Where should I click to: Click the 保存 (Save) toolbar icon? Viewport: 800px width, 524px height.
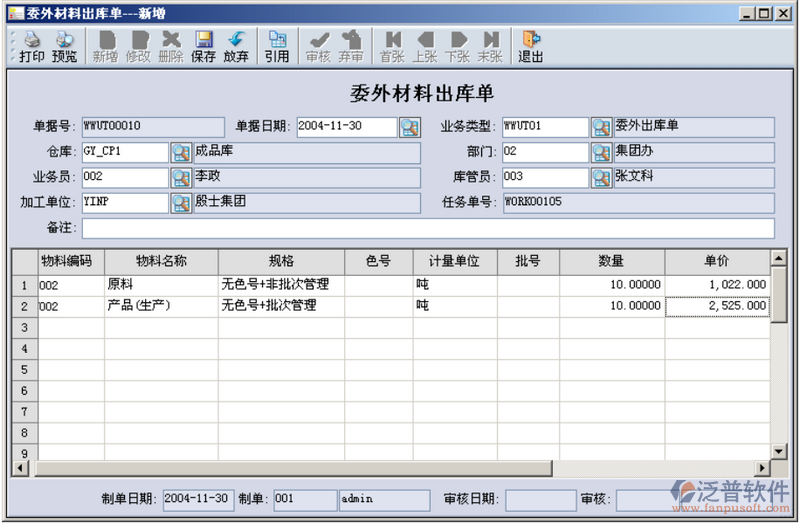[203, 46]
